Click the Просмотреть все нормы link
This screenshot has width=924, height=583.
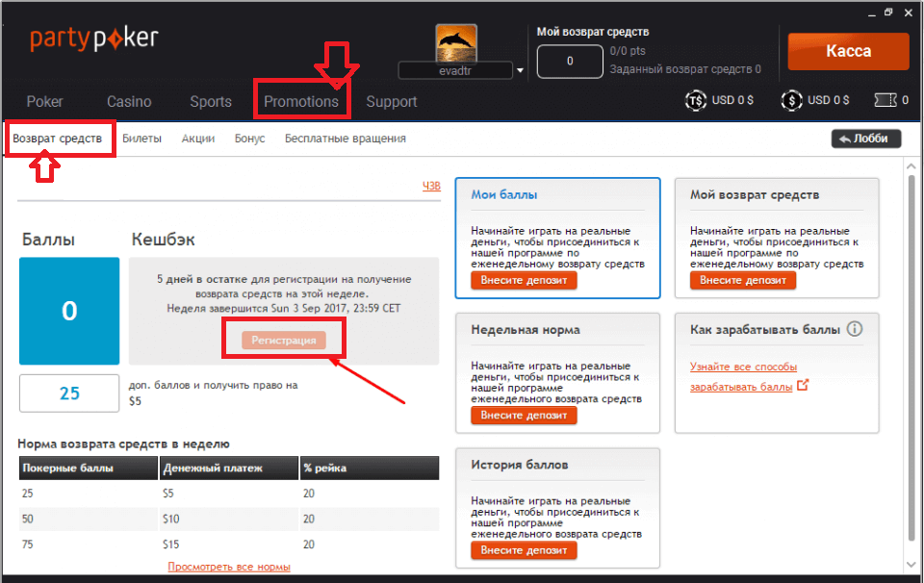229,568
